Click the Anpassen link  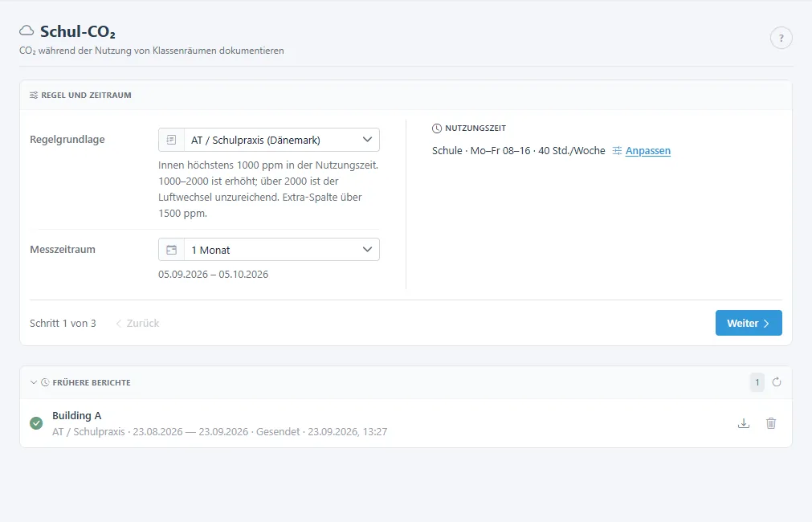click(648, 151)
